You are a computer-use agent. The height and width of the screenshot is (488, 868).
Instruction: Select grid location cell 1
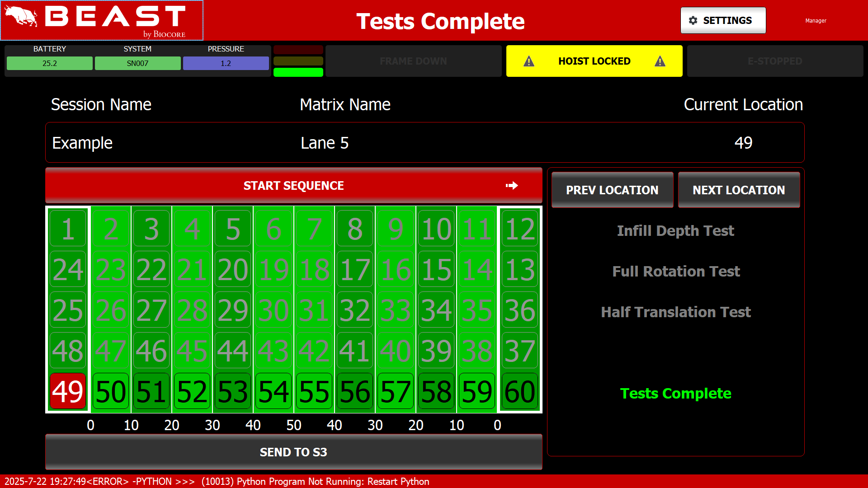(68, 229)
